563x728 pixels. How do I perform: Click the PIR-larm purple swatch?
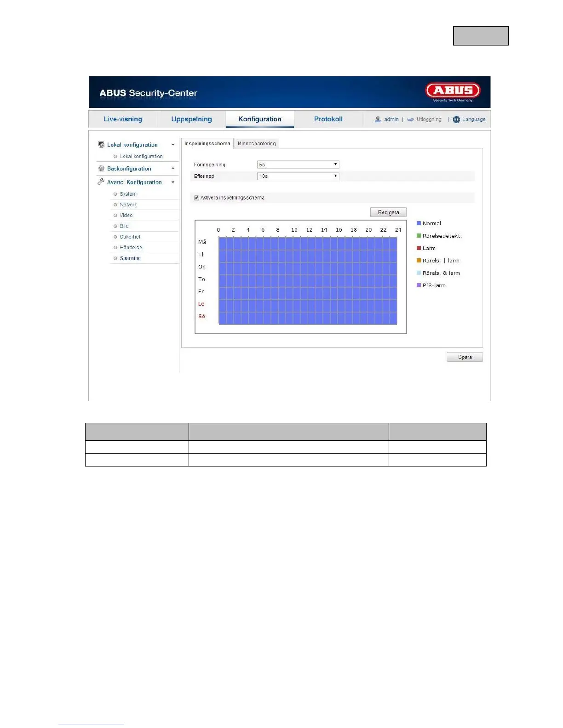(x=419, y=285)
